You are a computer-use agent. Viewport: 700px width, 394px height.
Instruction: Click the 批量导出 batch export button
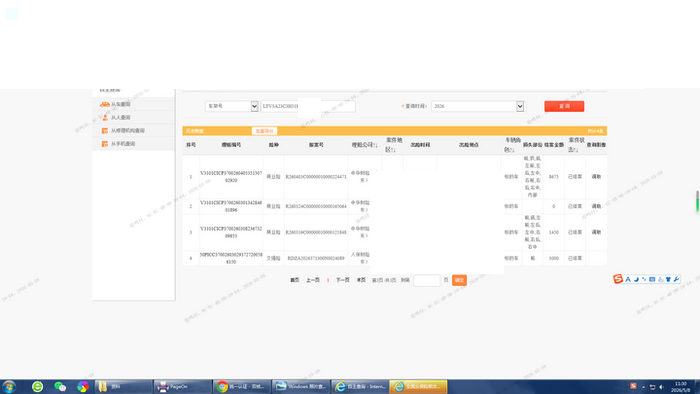(x=264, y=131)
